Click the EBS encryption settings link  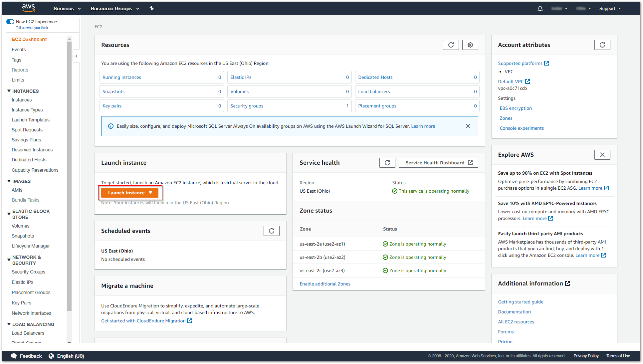pos(516,108)
